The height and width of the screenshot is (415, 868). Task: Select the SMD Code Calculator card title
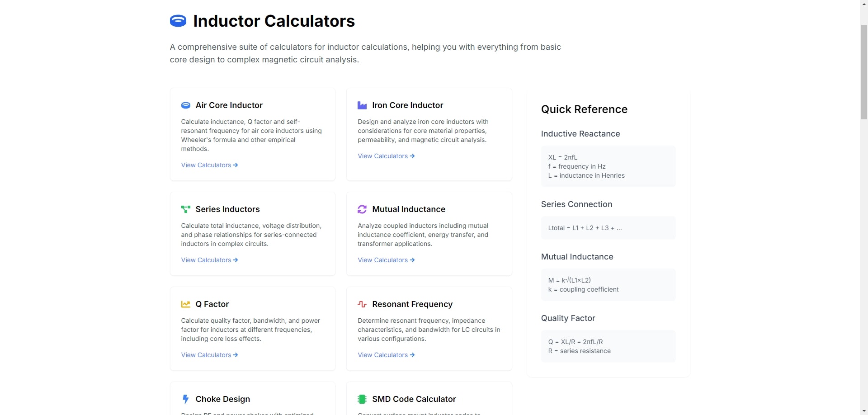[414, 399]
